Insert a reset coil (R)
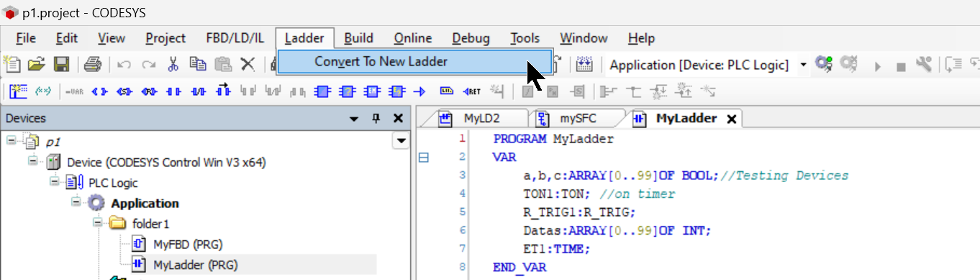 point(149,91)
